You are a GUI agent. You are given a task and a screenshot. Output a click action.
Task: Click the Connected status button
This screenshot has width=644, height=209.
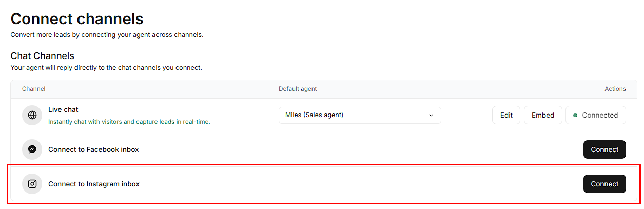click(x=595, y=115)
